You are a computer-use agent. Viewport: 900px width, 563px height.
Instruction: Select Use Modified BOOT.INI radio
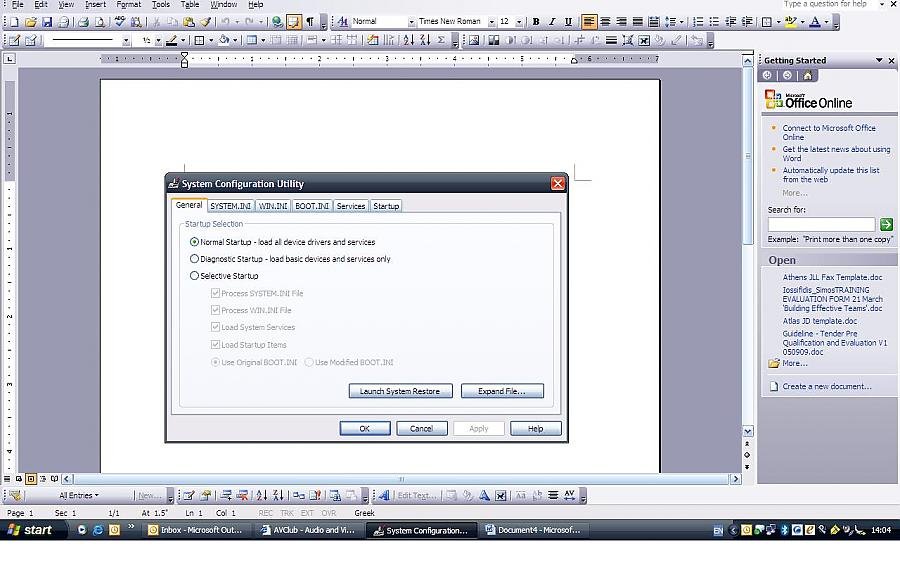309,362
